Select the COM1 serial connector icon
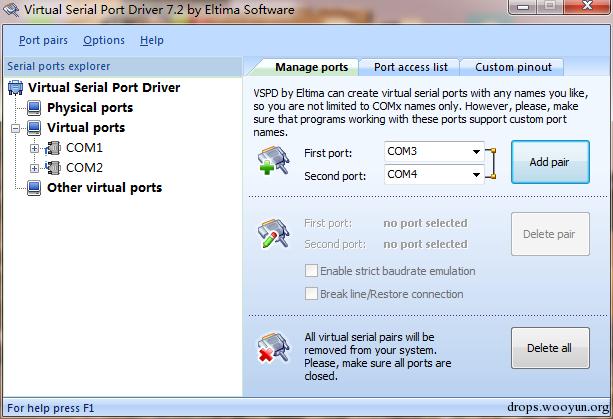Screen dimensions: 613x419 53,148
